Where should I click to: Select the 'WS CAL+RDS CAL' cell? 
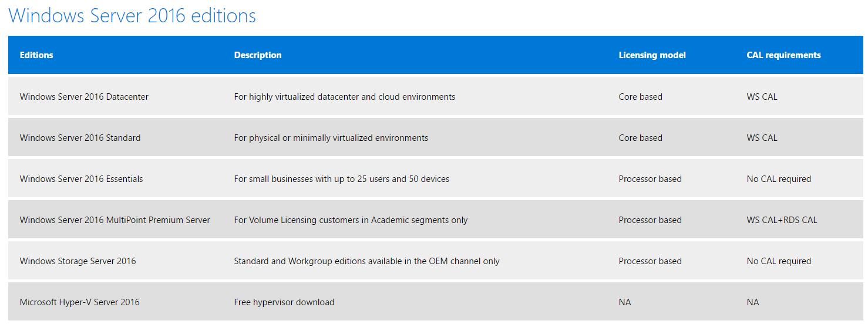click(782, 220)
